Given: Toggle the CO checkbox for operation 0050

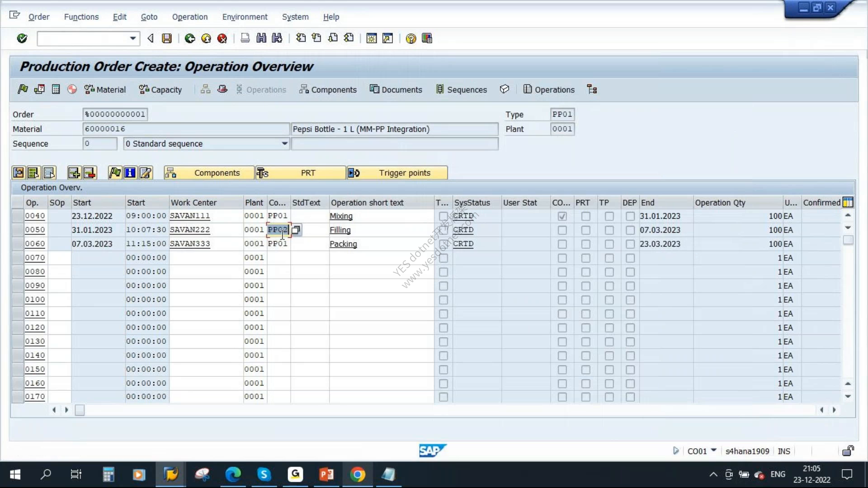Looking at the screenshot, I should pyautogui.click(x=562, y=230).
